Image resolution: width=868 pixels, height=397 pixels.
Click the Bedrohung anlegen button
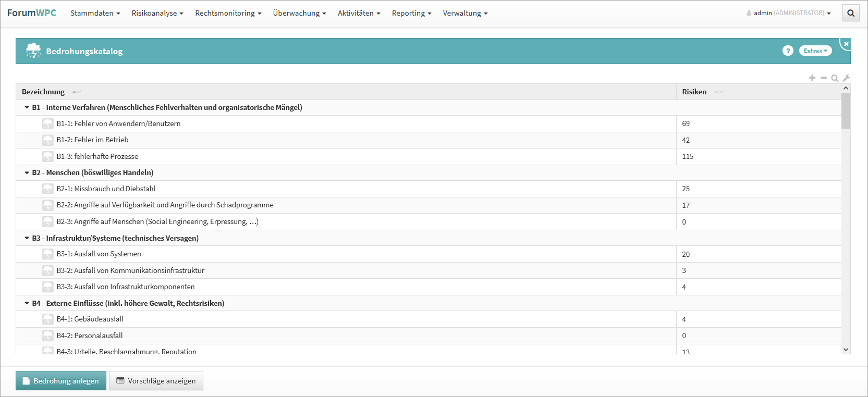pyautogui.click(x=61, y=381)
